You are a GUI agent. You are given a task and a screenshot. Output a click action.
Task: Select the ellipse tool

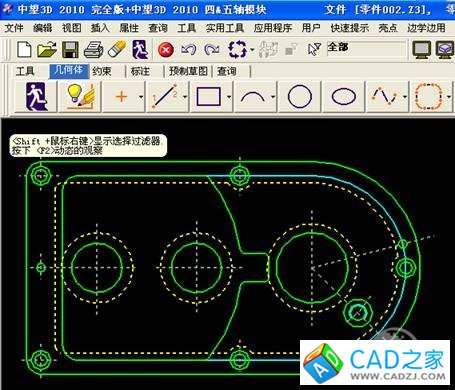click(343, 97)
